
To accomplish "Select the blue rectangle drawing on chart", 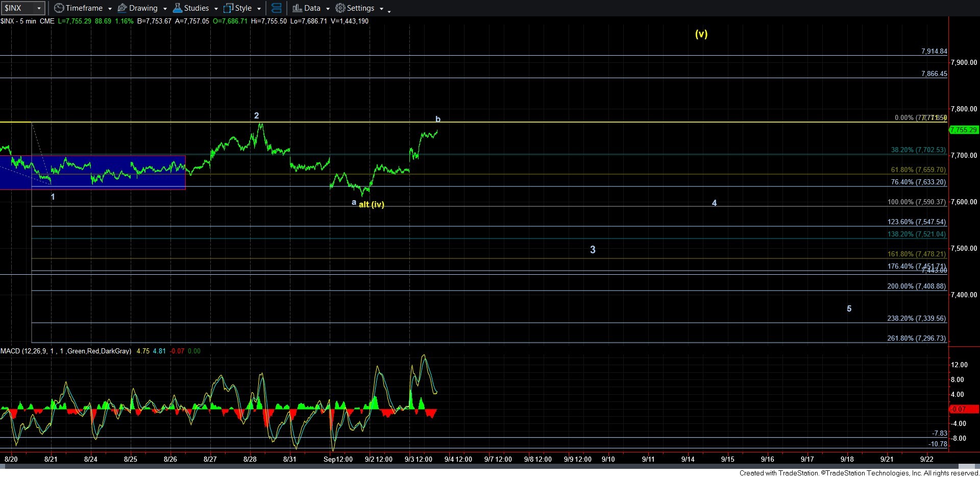I will (92, 173).
